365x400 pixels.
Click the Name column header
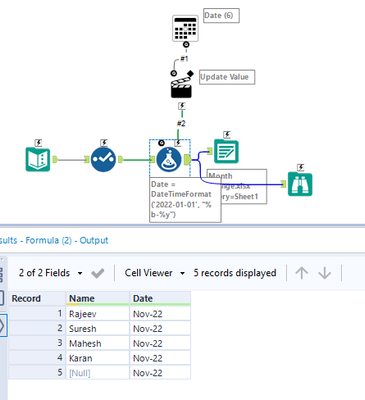tap(98, 298)
